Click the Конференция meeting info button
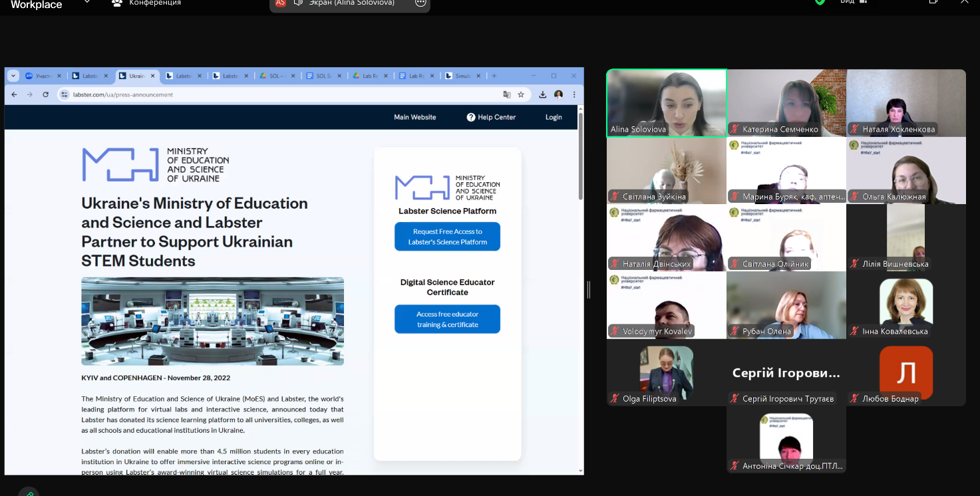Image resolution: width=980 pixels, height=496 pixels. click(x=147, y=3)
